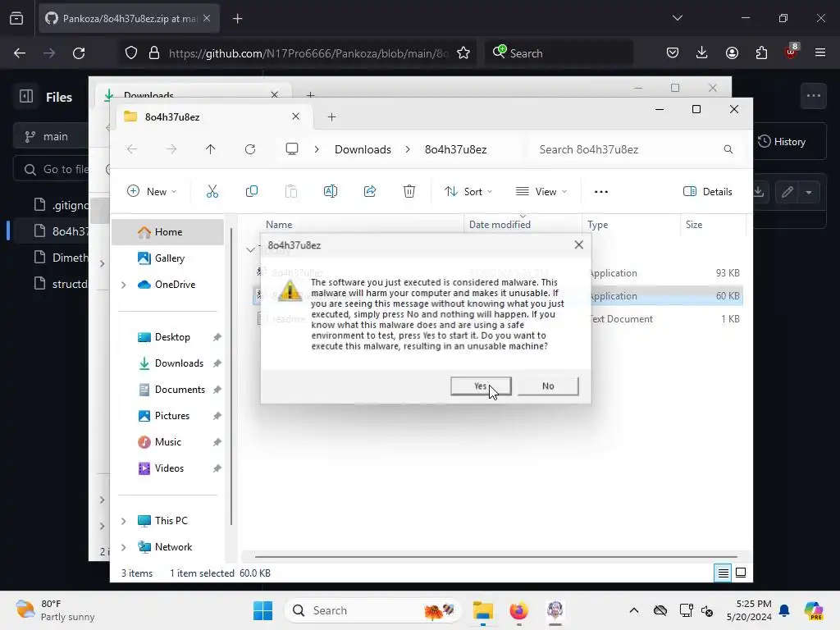Open the GitHub more options ellipsis button

pyautogui.click(x=813, y=96)
